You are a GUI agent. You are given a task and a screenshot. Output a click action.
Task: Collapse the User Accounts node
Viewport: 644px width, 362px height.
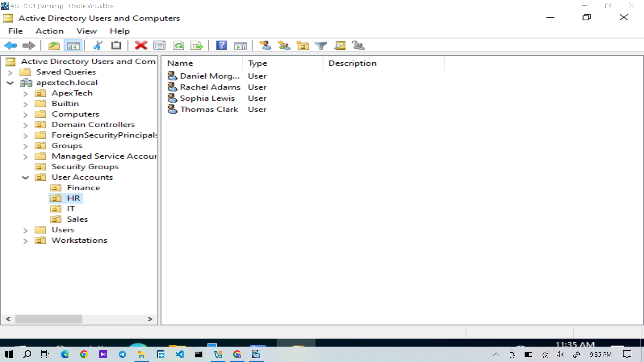click(x=25, y=178)
